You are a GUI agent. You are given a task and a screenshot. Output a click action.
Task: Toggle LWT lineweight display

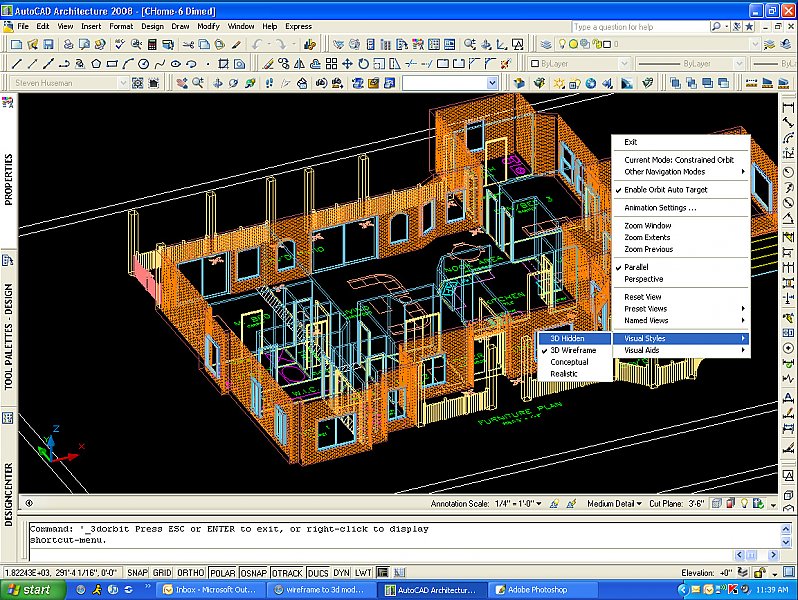pyautogui.click(x=363, y=573)
